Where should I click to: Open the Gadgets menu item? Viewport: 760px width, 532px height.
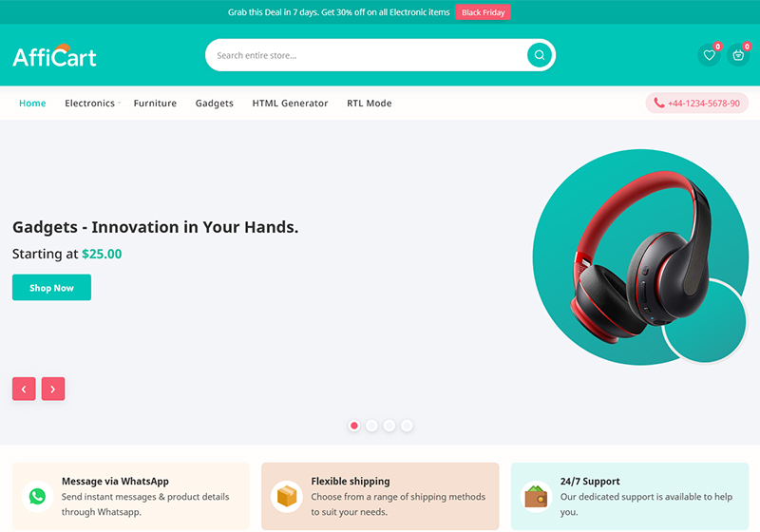click(x=214, y=104)
